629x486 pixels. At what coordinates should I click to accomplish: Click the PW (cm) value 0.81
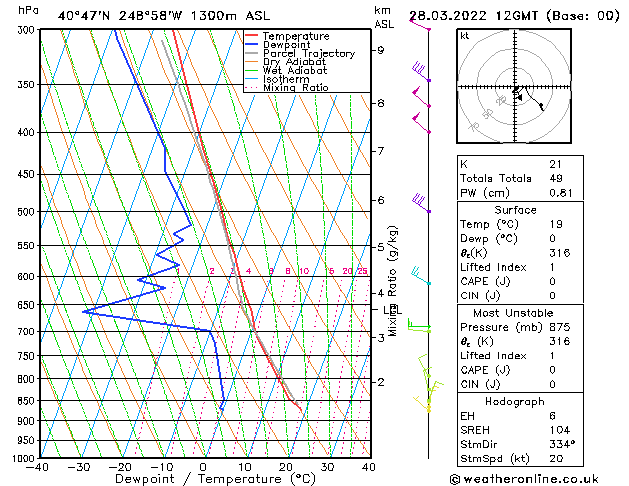click(561, 193)
